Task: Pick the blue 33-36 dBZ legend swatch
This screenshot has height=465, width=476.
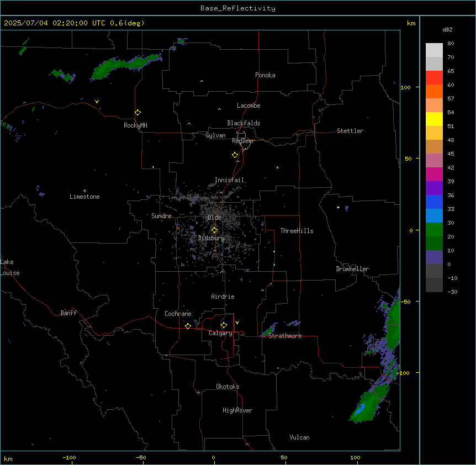Action: (x=434, y=202)
